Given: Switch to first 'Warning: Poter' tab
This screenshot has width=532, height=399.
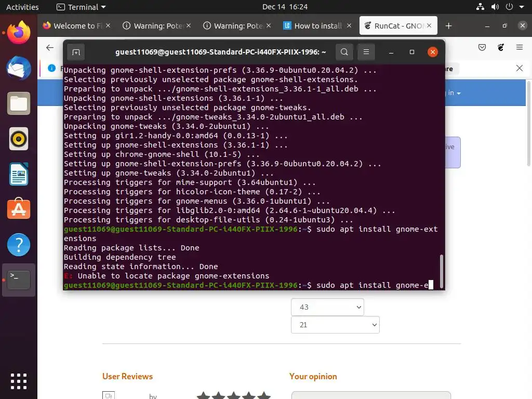Looking at the screenshot, I should 157,26.
